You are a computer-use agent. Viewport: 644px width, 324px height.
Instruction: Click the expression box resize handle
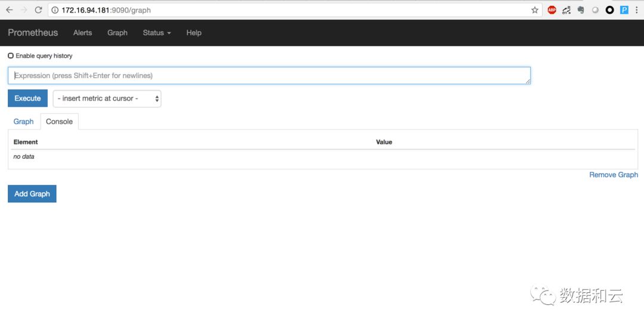528,81
